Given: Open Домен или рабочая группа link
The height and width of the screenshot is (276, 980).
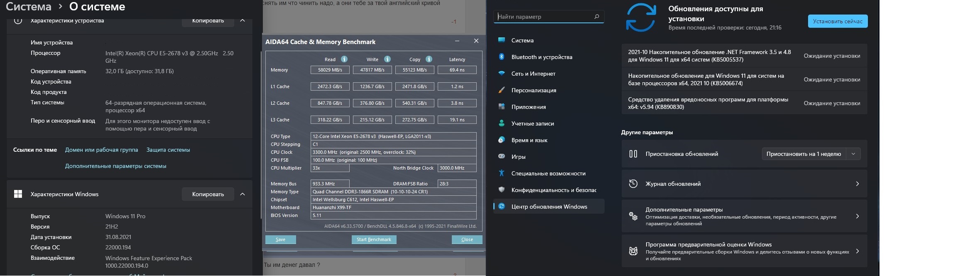Looking at the screenshot, I should [101, 150].
